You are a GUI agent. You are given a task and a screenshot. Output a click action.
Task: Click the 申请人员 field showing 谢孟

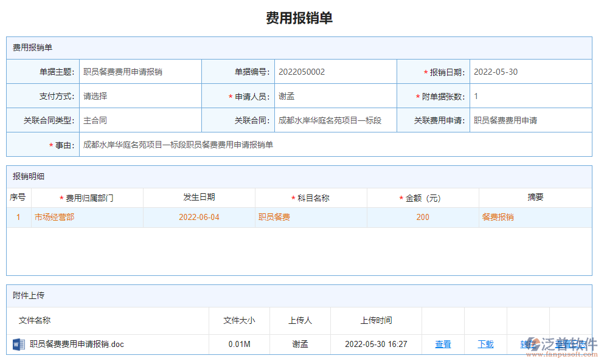click(336, 95)
